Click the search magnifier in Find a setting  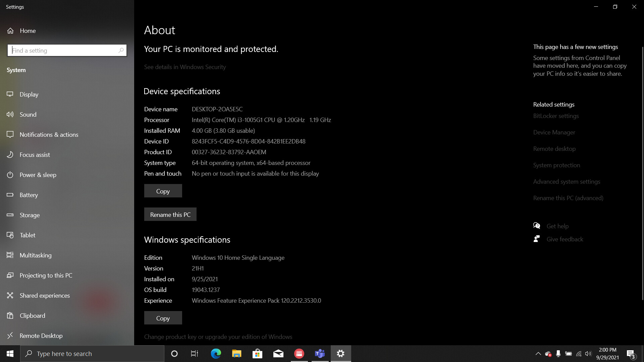[x=121, y=50]
